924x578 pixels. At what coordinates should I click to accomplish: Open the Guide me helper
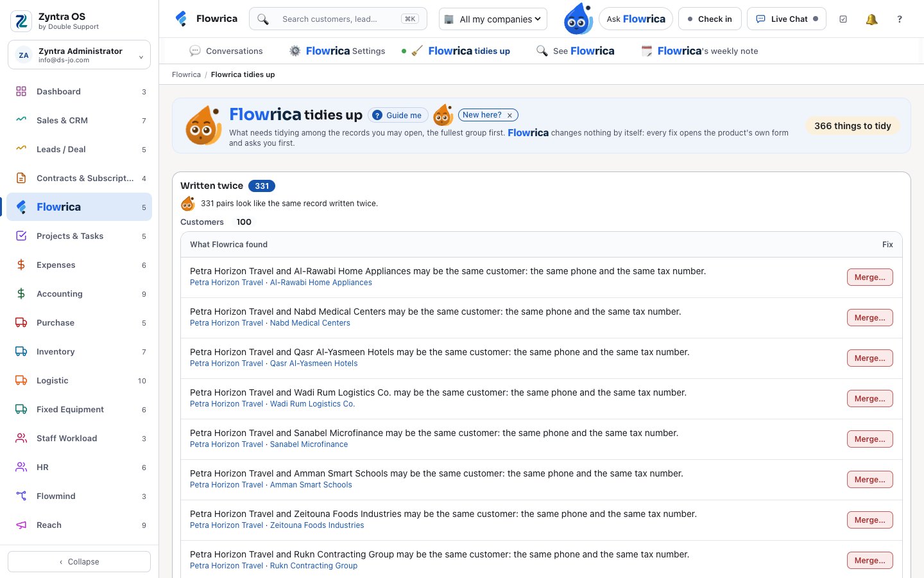coord(398,116)
